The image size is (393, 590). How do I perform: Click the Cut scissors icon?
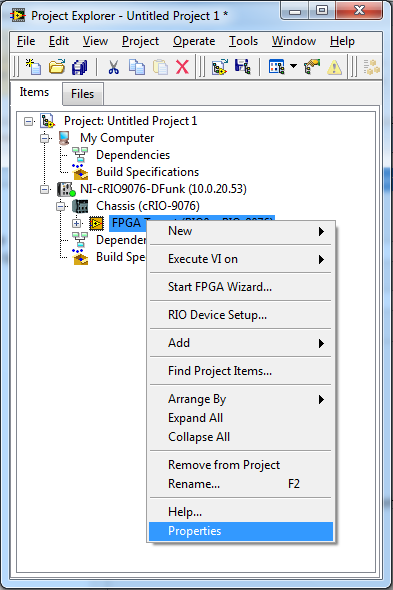[x=113, y=67]
